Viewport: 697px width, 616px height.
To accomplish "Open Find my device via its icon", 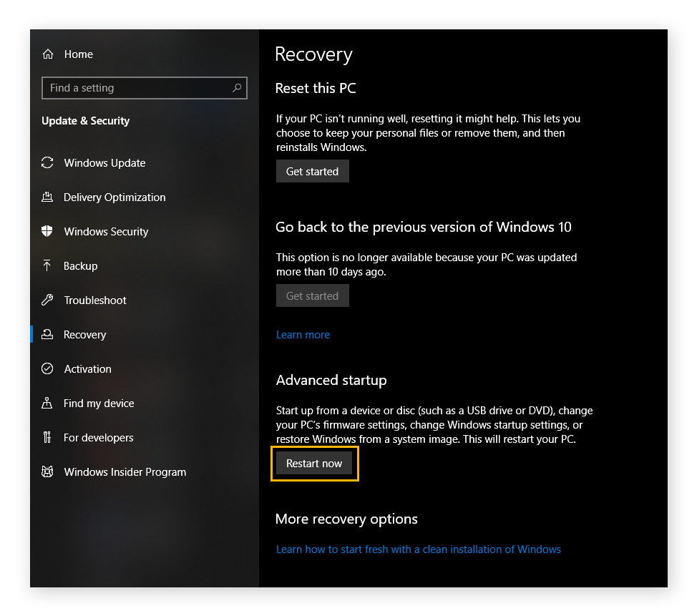I will coord(47,403).
